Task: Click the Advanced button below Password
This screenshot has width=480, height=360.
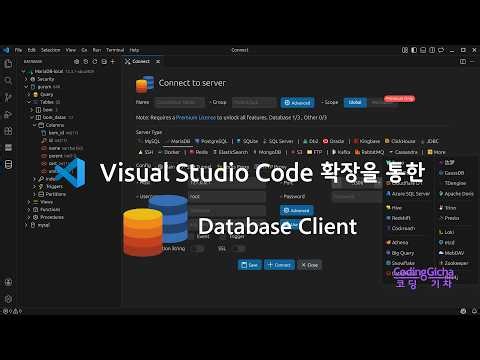Action: [297, 210]
